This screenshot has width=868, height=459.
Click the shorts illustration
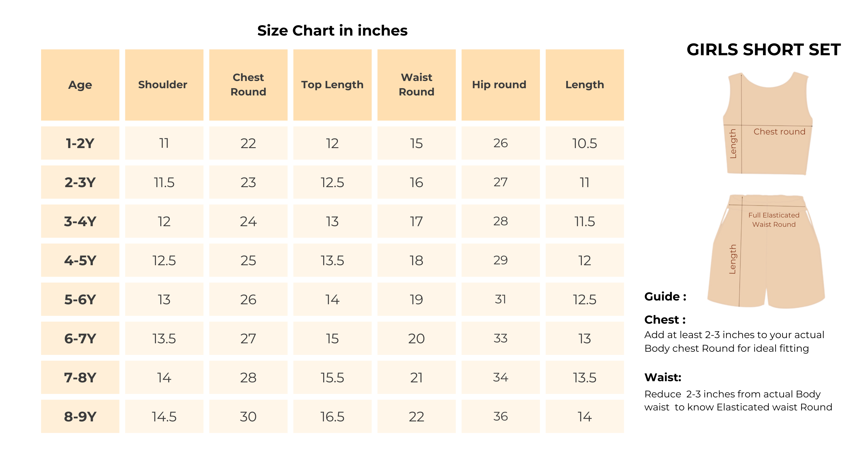[x=766, y=251]
